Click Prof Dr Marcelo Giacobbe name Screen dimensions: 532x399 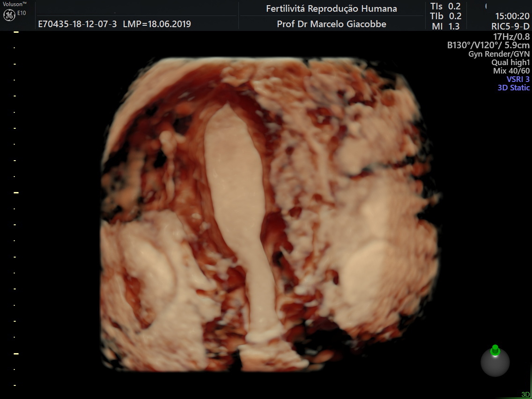(331, 24)
